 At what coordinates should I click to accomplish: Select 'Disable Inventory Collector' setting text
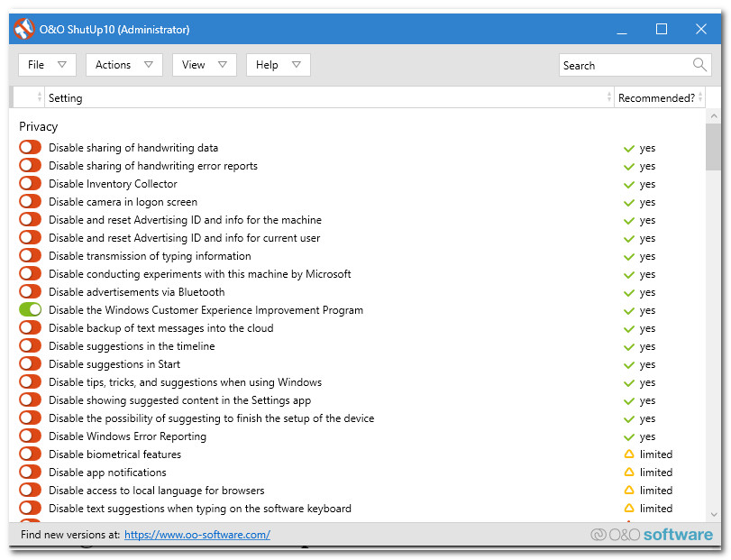(x=113, y=184)
